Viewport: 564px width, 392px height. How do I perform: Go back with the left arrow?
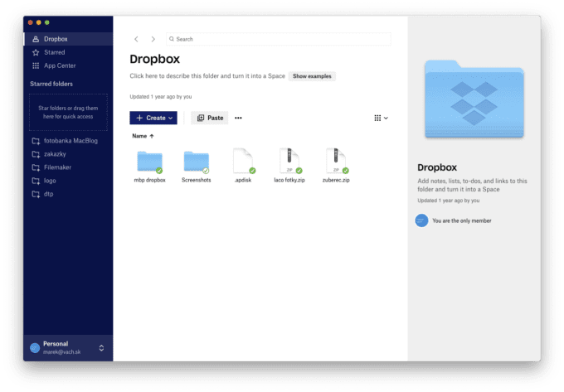pos(137,39)
